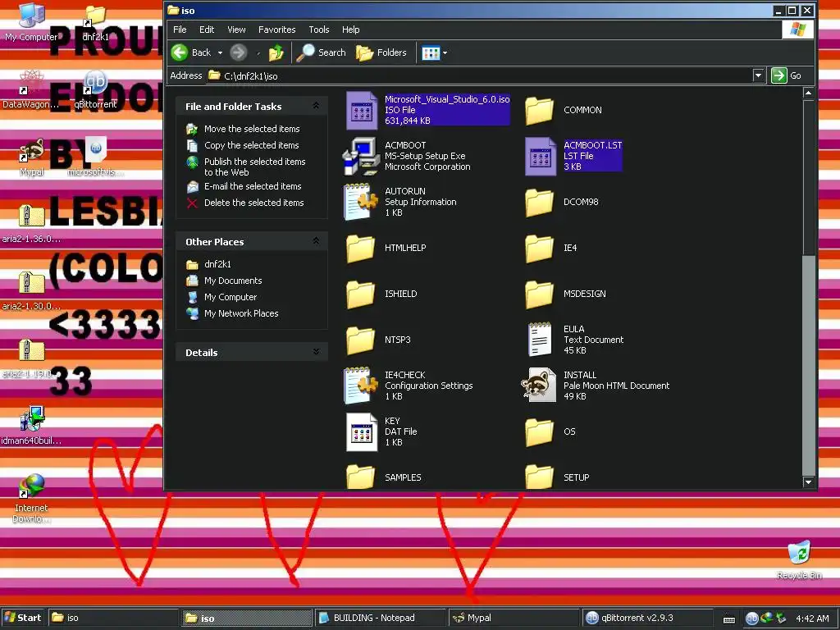Open the Edit menu

(x=207, y=30)
